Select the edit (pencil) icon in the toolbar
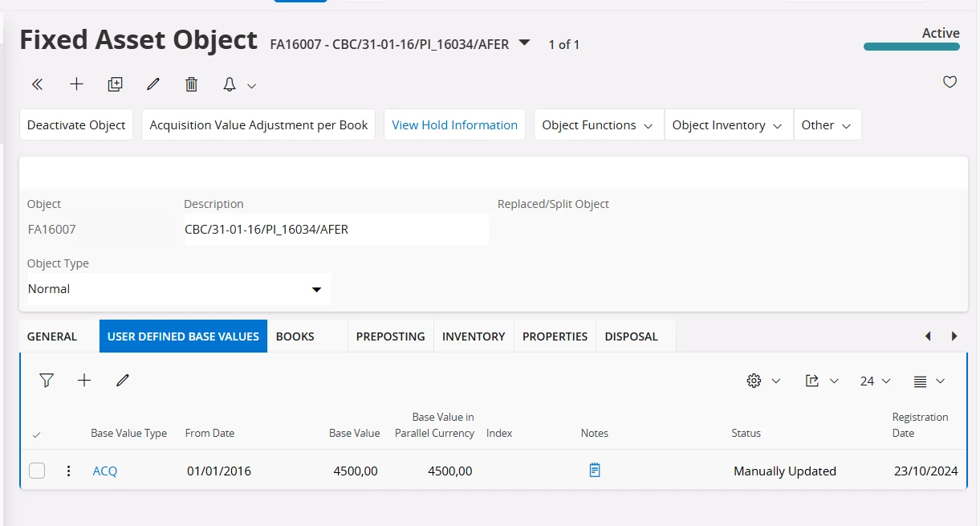This screenshot has height=526, width=980. click(153, 84)
